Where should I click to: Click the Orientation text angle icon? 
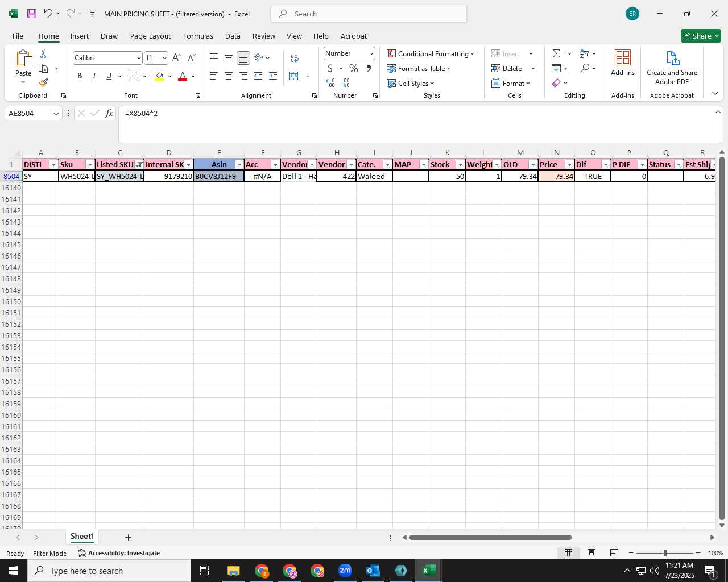click(258, 57)
